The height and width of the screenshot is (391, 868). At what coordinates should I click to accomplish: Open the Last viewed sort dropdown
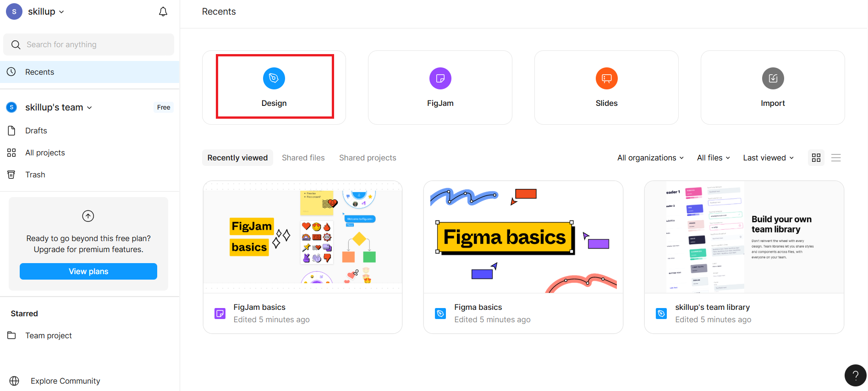(x=768, y=158)
